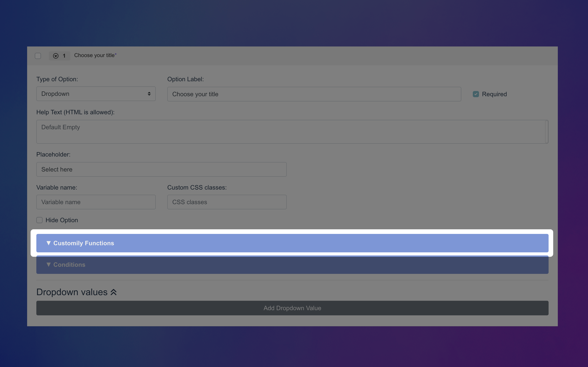Click the Dropdown values heading
The height and width of the screenshot is (367, 588).
coord(72,292)
